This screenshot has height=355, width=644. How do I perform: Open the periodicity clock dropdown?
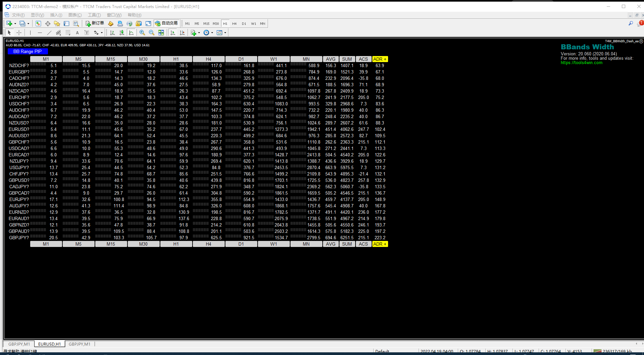click(x=208, y=33)
